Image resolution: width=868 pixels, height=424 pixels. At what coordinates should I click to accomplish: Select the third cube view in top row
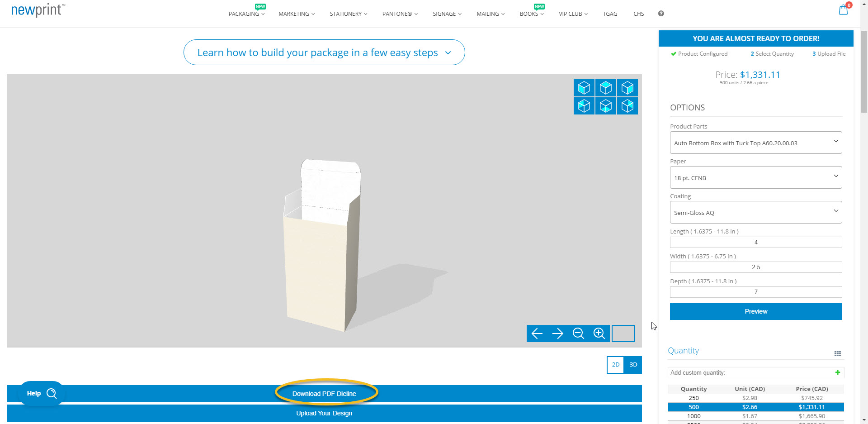point(627,88)
